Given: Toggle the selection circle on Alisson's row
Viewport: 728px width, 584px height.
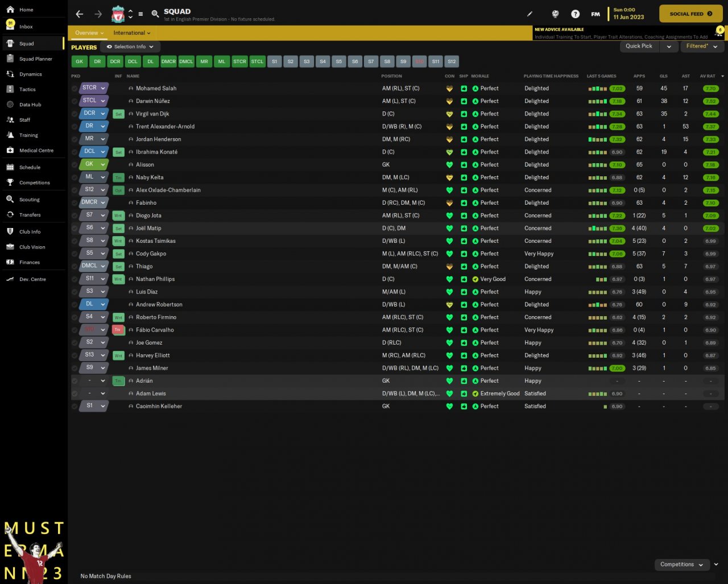Looking at the screenshot, I should (75, 165).
